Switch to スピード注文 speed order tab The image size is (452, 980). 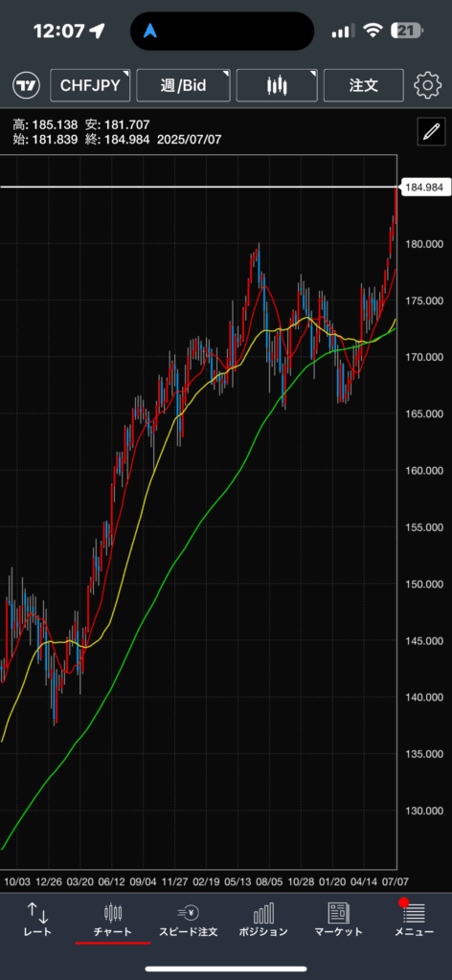[189, 920]
